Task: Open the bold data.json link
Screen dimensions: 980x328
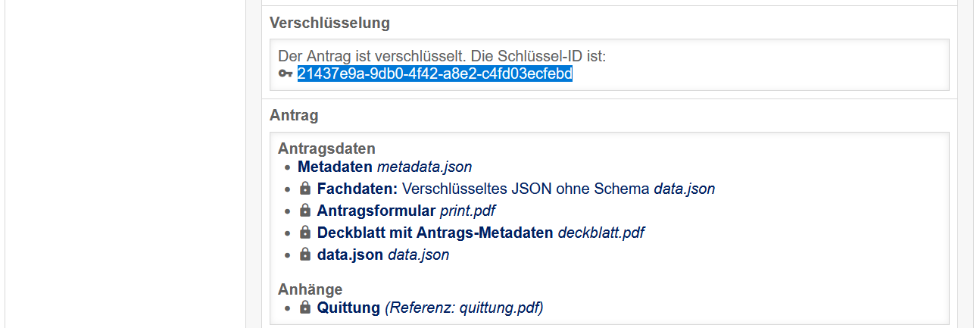Action: pos(350,255)
